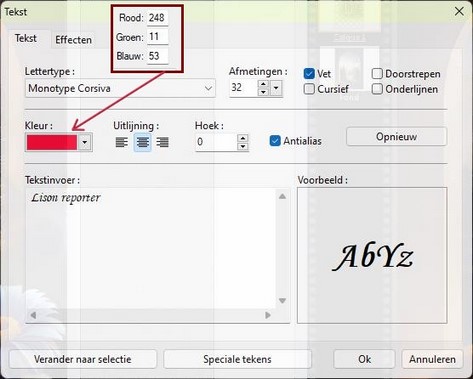The height and width of the screenshot is (379, 473).
Task: Expand the Afmetingen size dropdown
Action: pos(276,88)
